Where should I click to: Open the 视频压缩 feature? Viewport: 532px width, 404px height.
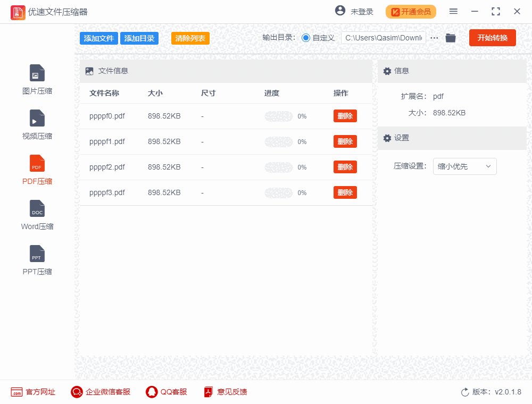click(37, 124)
